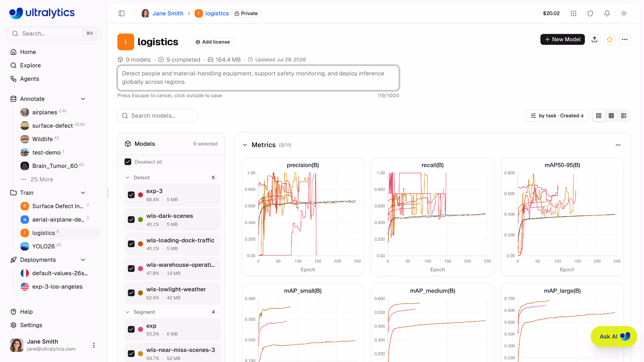Open by task · Created sort dropdown

tap(557, 116)
